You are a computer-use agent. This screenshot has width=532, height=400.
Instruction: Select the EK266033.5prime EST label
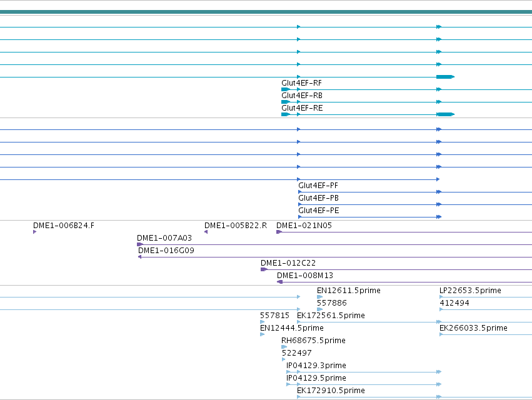pos(473,328)
